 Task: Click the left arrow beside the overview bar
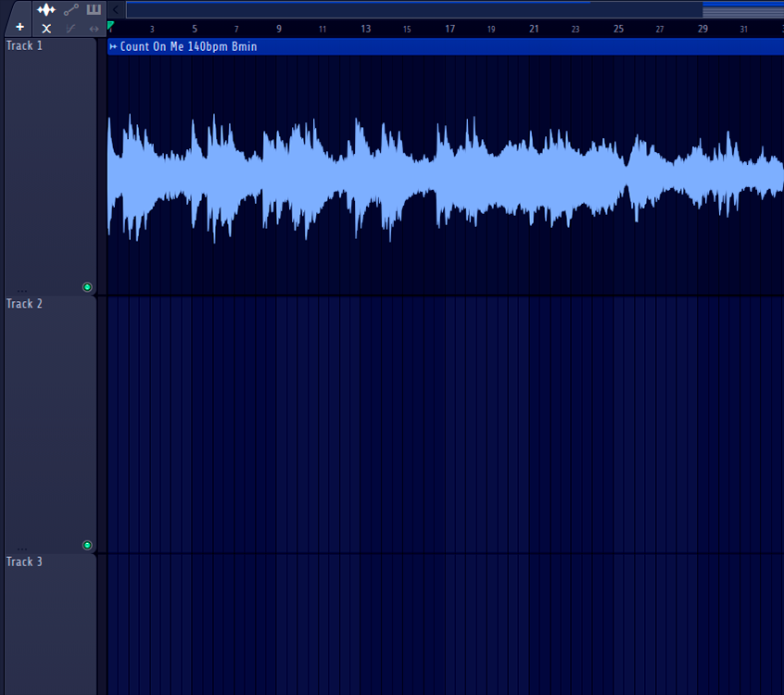[x=115, y=9]
